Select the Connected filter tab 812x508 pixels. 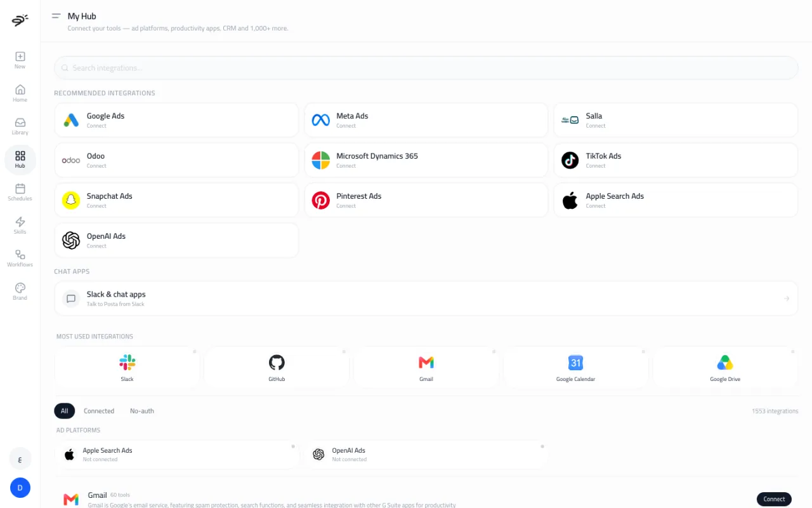coord(99,411)
